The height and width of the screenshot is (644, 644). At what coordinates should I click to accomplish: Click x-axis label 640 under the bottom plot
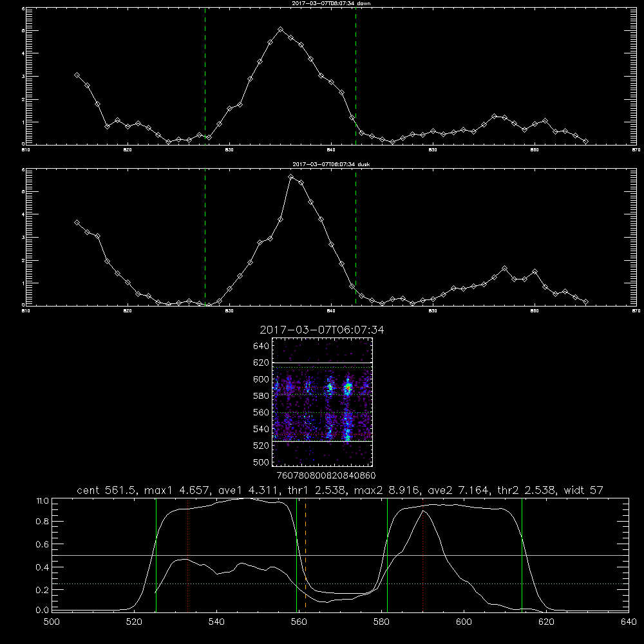[629, 622]
